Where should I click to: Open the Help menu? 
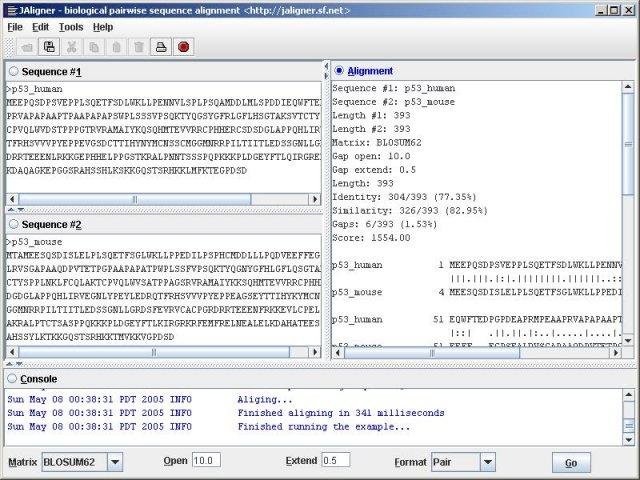click(103, 27)
